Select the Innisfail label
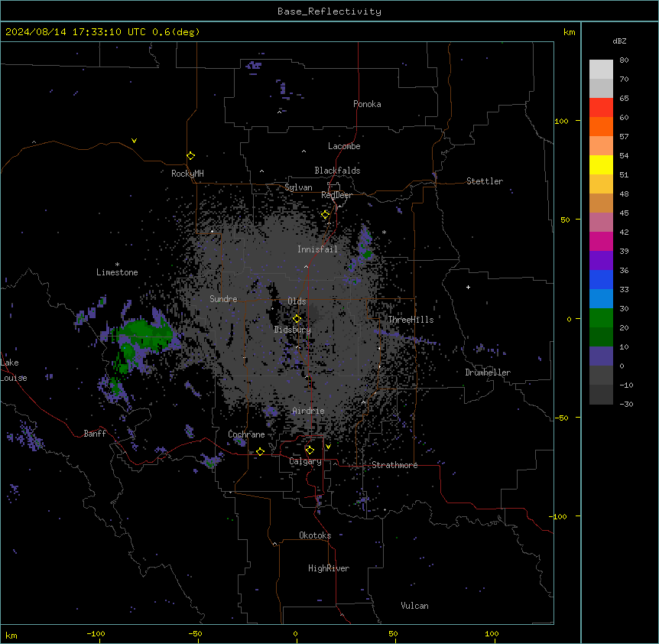This screenshot has height=644, width=659. pos(317,249)
